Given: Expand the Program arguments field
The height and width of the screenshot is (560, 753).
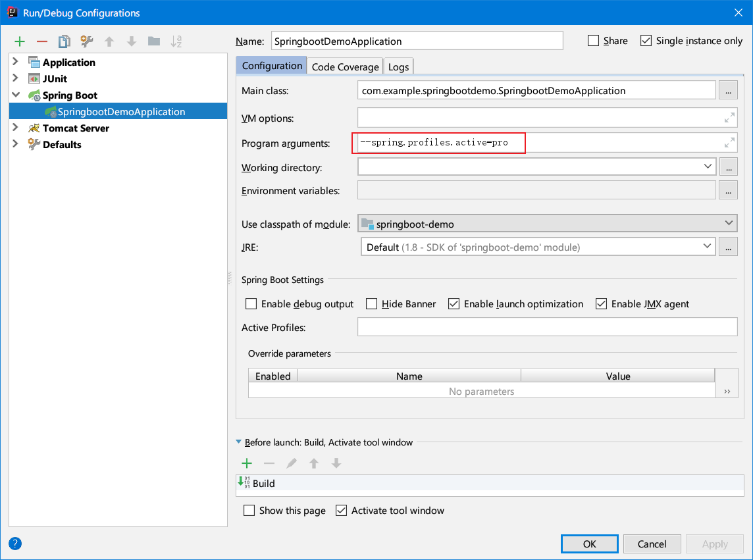Looking at the screenshot, I should (729, 143).
